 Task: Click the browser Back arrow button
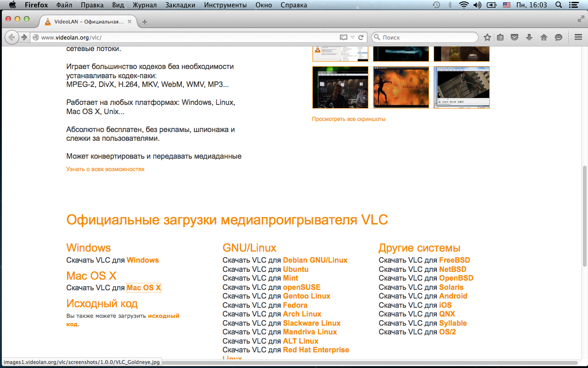point(11,37)
